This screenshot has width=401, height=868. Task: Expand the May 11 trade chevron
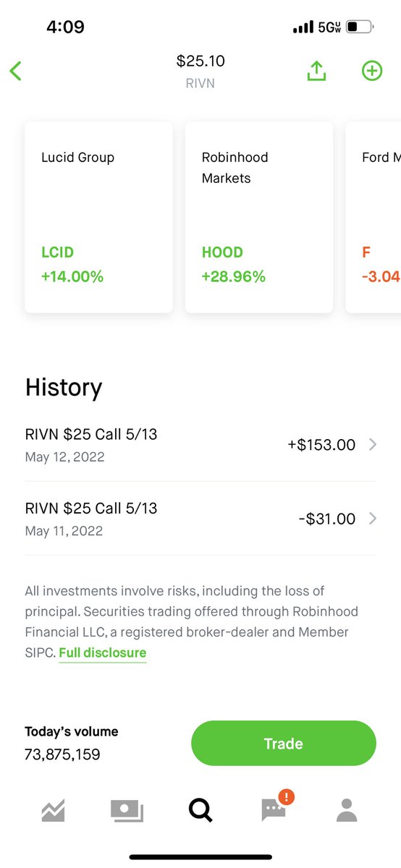pos(373,519)
